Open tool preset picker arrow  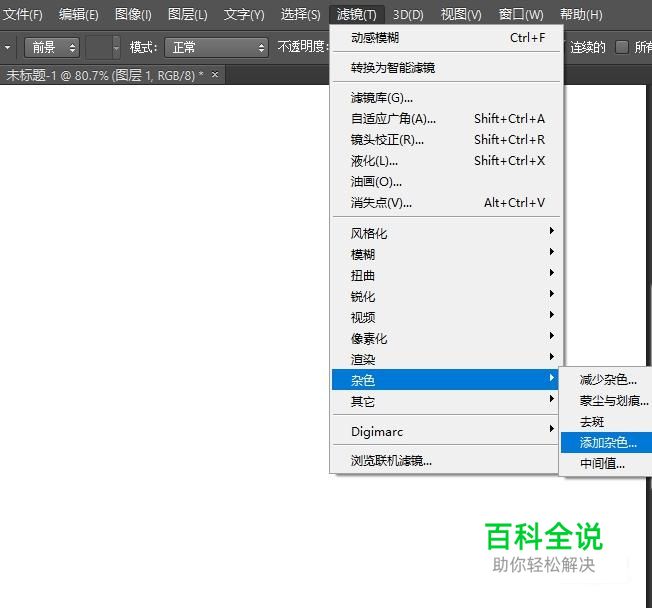[x=7, y=47]
